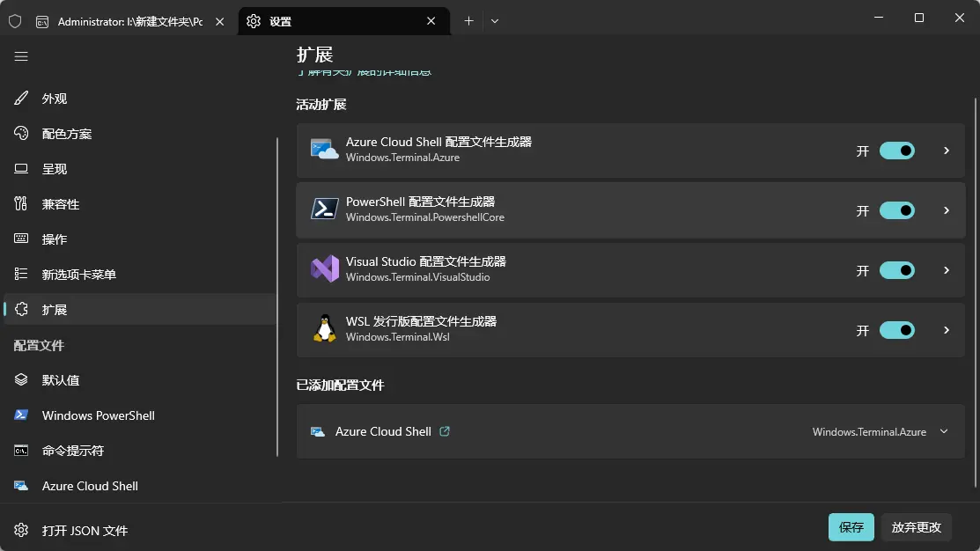Open 兼容性 settings page
Image resolution: width=980 pixels, height=551 pixels.
pyautogui.click(x=140, y=204)
